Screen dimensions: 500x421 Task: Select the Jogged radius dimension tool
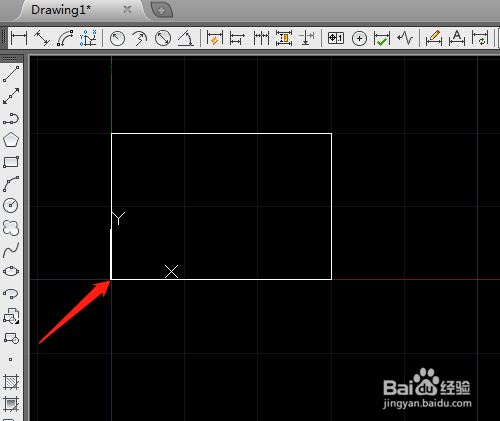click(140, 38)
